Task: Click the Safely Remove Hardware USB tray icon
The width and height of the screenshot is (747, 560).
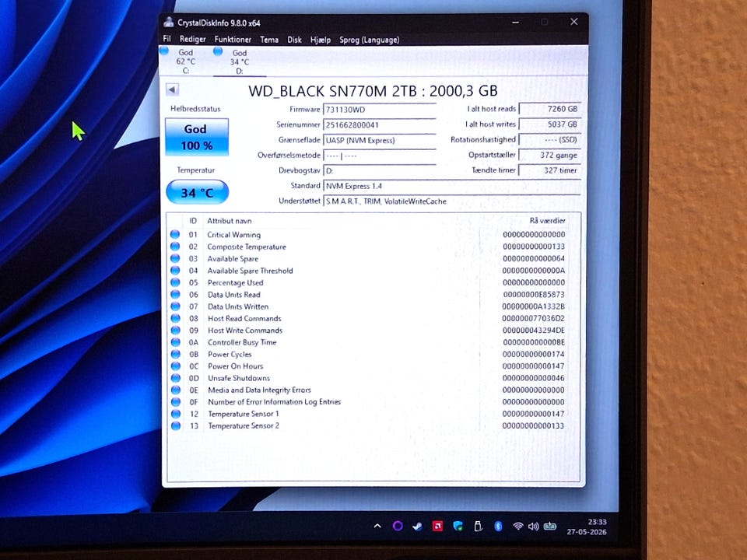Action: 478,526
